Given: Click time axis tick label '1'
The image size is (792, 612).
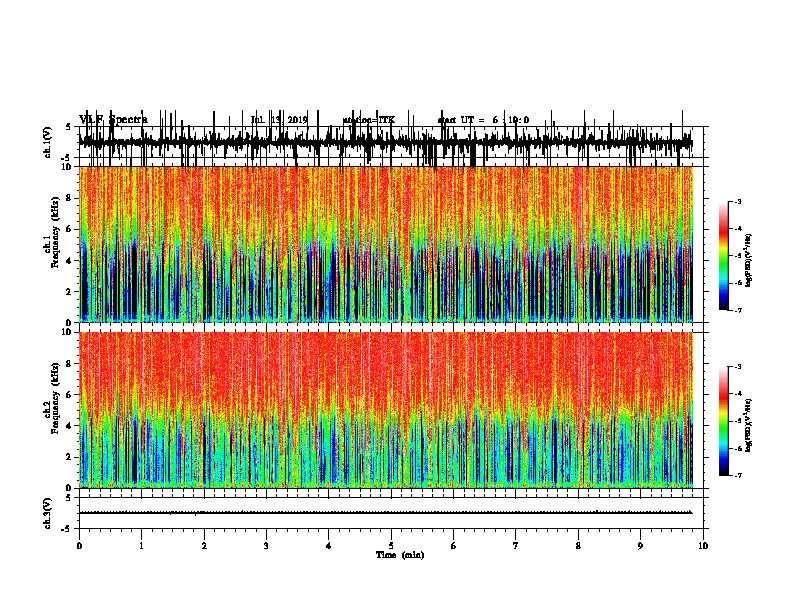Looking at the screenshot, I should pyautogui.click(x=142, y=546).
